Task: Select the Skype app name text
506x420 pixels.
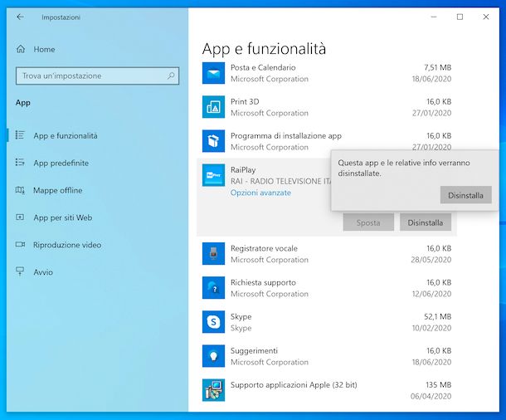Action: [241, 317]
